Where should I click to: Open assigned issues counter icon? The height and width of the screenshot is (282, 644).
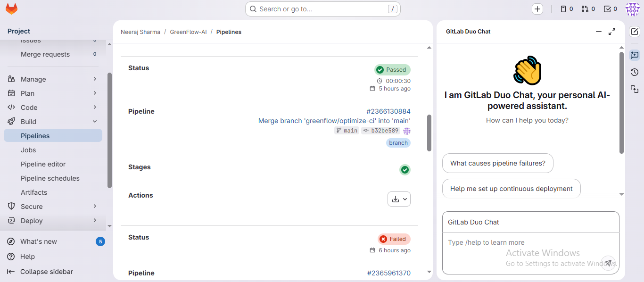coord(567,9)
